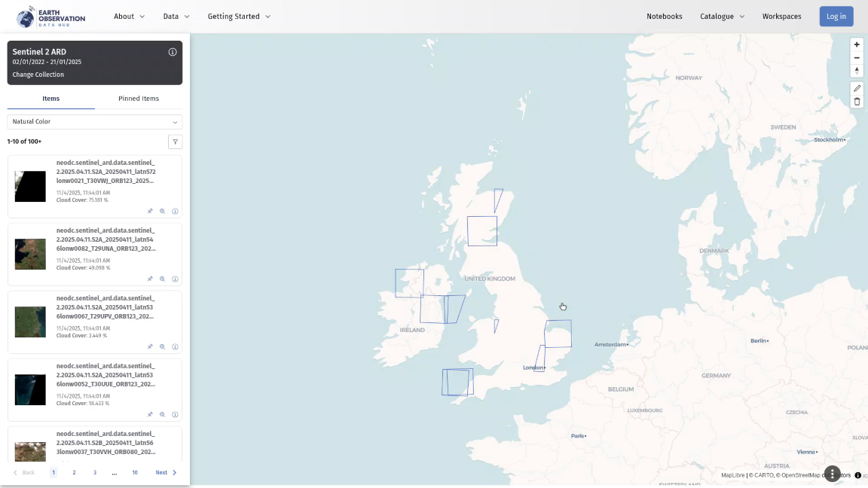
Task: Click the Log in button
Action: click(836, 17)
